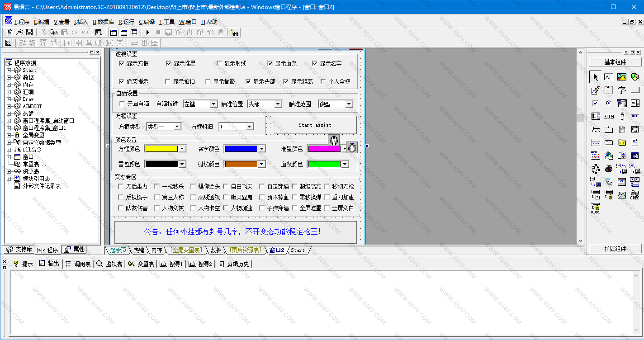This screenshot has width=644, height=340.
Task: Click the Run (play) toolbar icon
Action: coord(147,32)
